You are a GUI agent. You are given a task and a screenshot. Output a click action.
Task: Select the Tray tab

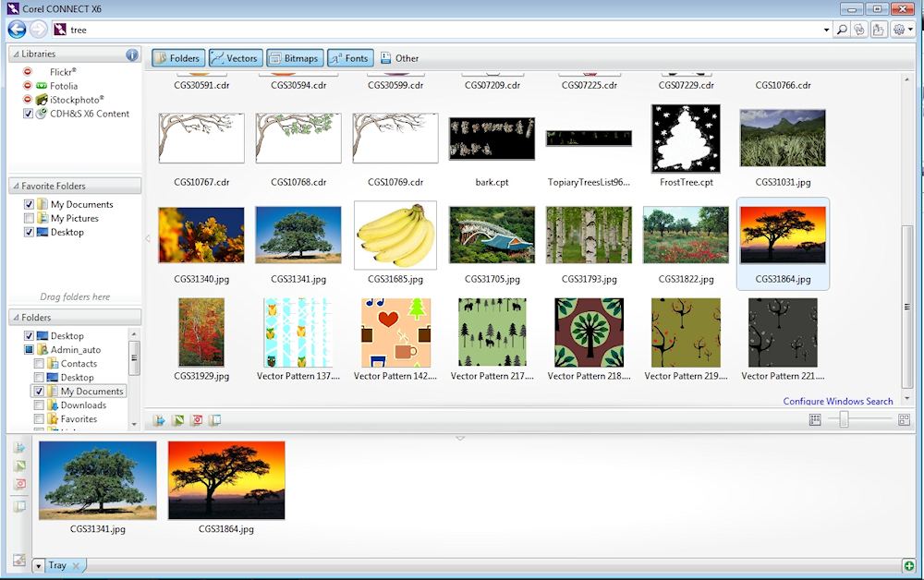(x=57, y=565)
